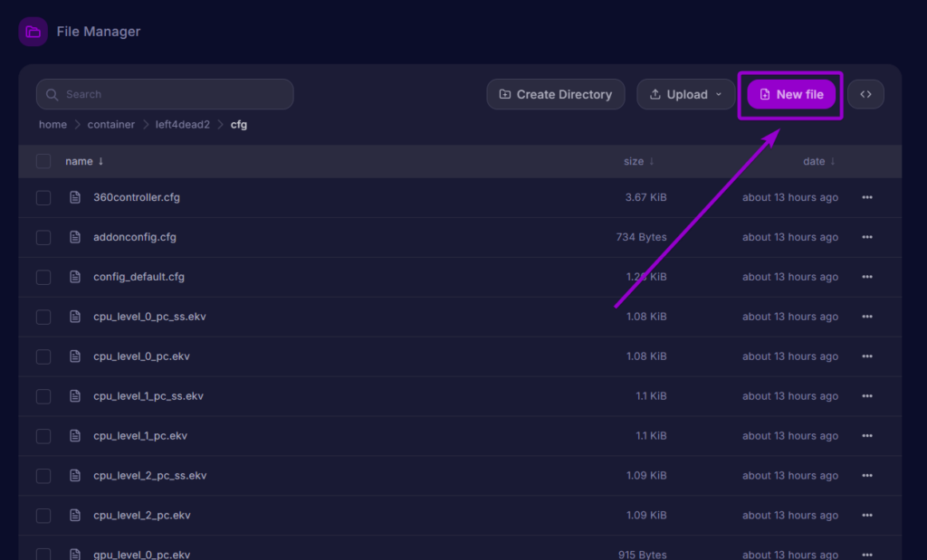Screen dimensions: 927x560
Task: Open the options menu for 360controller.cfg
Action: 867,197
